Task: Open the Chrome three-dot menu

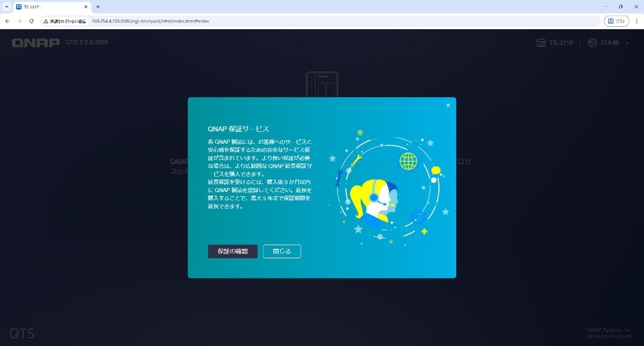Action: [637, 20]
